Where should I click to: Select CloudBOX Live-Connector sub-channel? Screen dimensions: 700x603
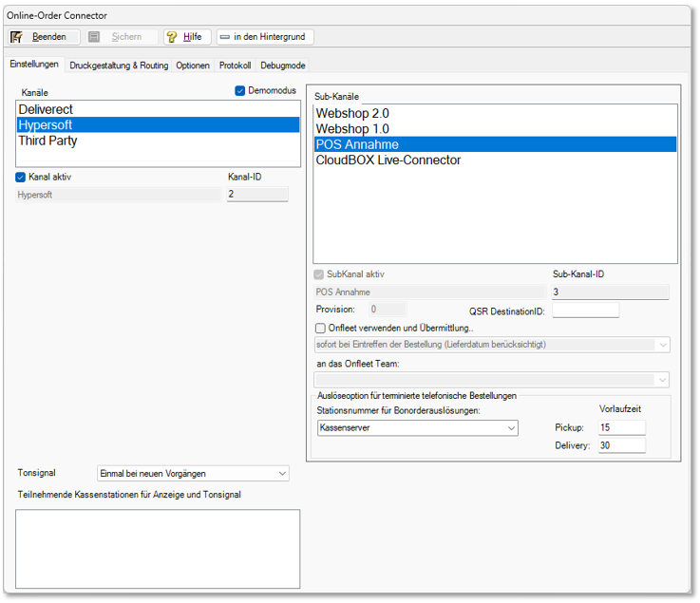[388, 160]
